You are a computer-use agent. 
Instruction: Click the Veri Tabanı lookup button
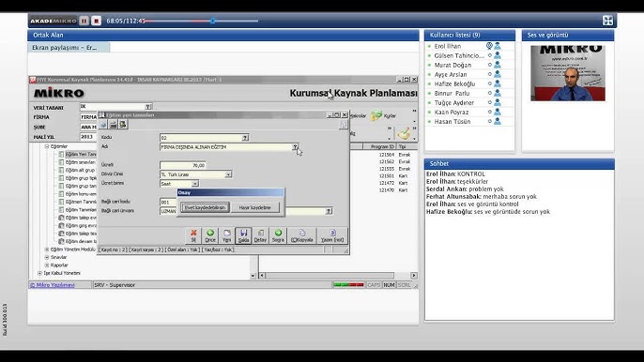148,107
